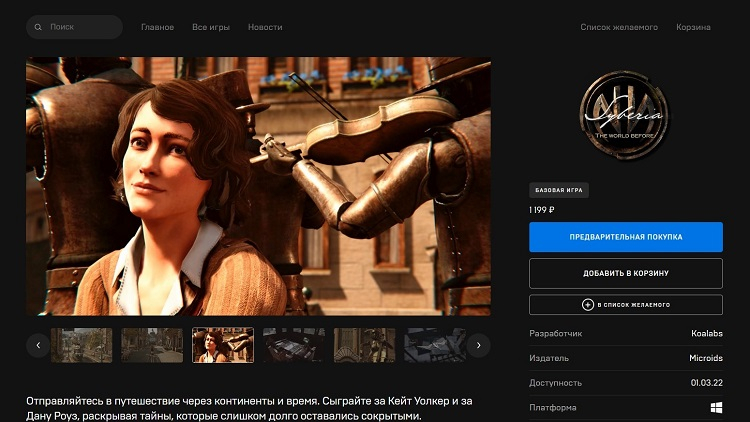This screenshot has width=750, height=422.
Task: Click the search magnifier icon
Action: coord(38,27)
